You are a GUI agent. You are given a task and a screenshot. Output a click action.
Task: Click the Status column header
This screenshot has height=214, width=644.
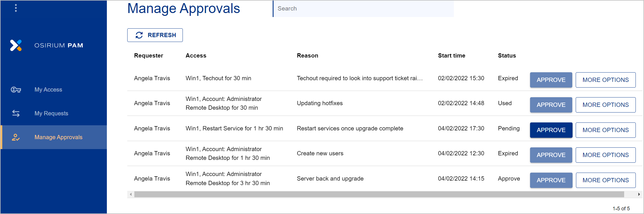(507, 56)
